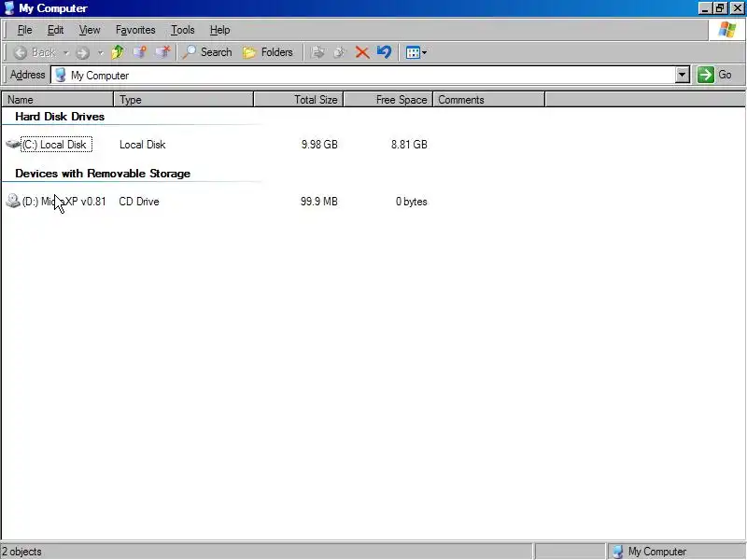Click the red Delete icon
The width and height of the screenshot is (747, 560).
pos(362,52)
